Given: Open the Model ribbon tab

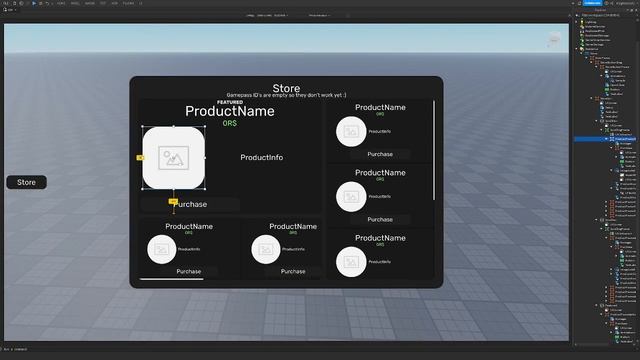Looking at the screenshot, I should tap(75, 3).
